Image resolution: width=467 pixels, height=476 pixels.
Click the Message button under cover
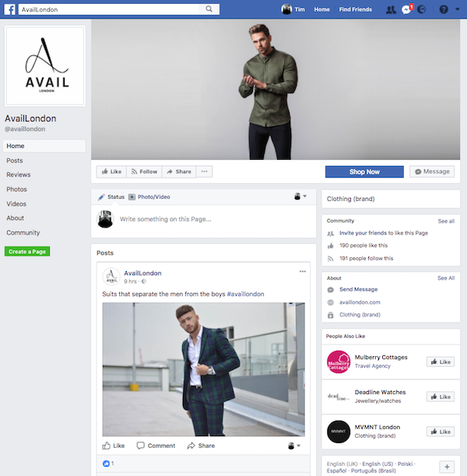tap(432, 172)
